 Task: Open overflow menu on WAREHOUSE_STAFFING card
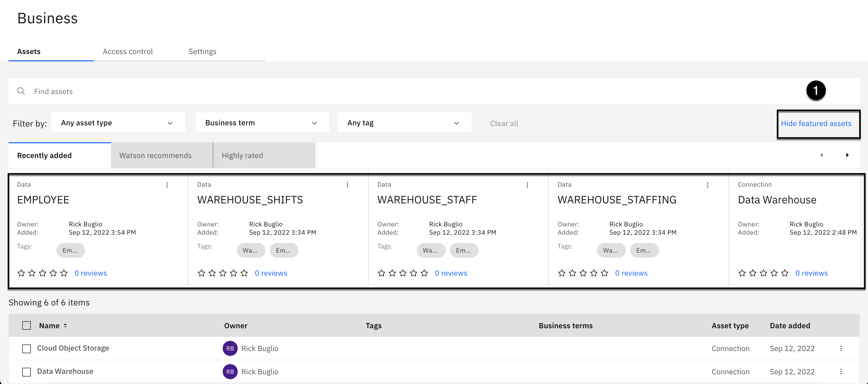point(708,185)
